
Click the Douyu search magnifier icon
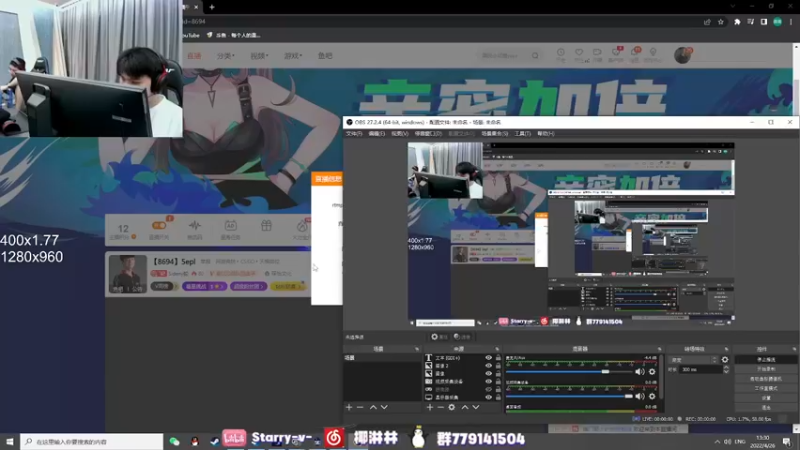tap(535, 55)
